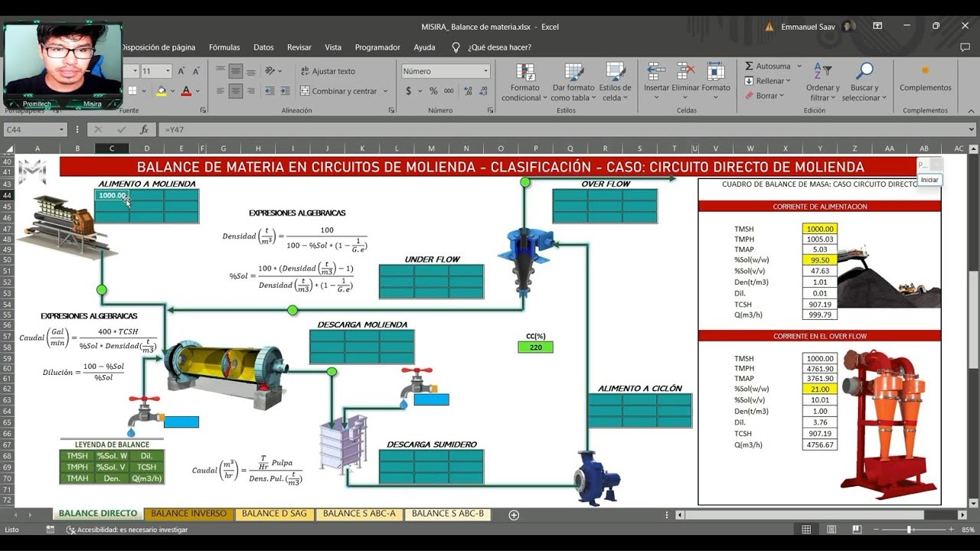Switch to BALANCE INVERSO sheet tab
The image size is (980, 551).
(x=188, y=514)
